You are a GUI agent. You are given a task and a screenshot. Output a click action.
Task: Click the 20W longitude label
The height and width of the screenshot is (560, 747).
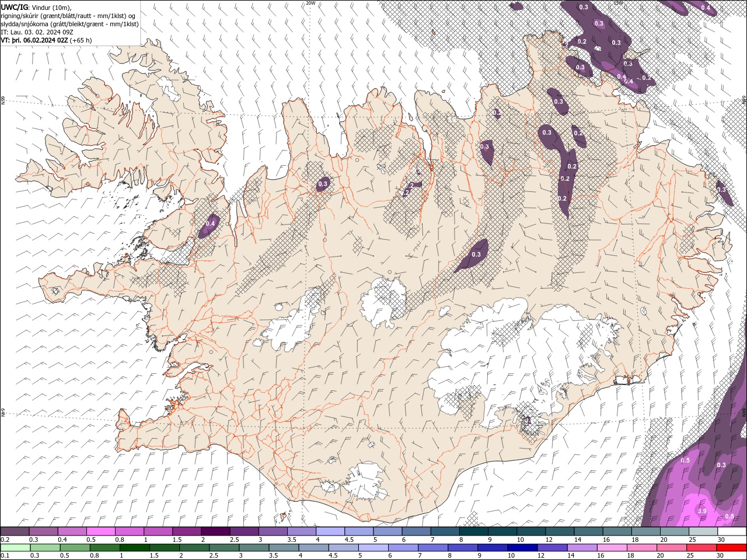coord(310,3)
